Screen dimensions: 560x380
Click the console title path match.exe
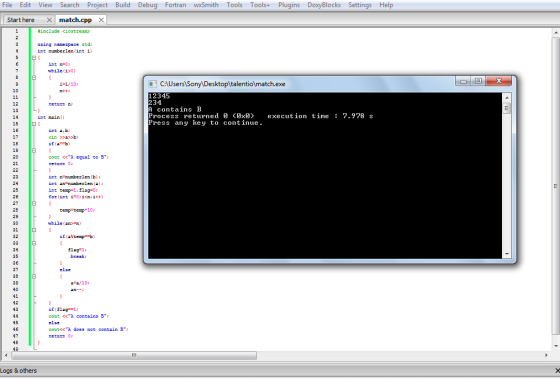click(222, 84)
